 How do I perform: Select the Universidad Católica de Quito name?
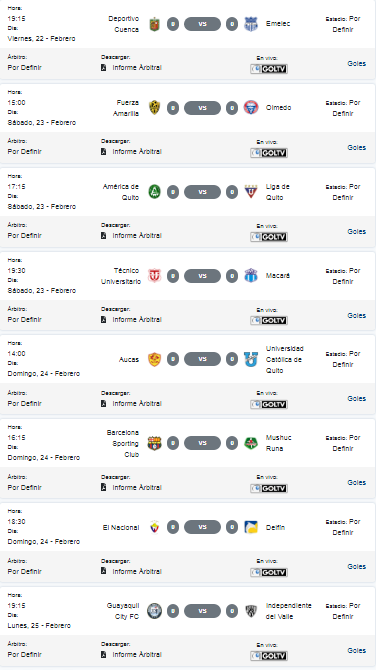285,359
